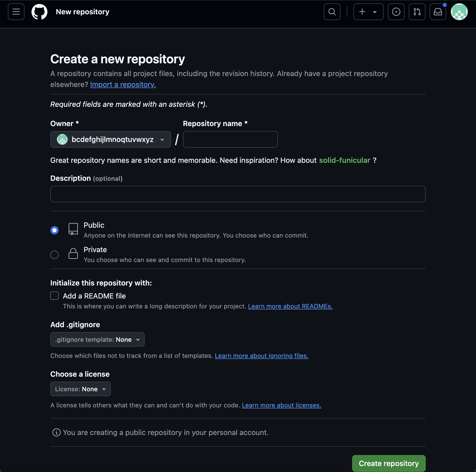Click the Create repository button
476x472 pixels.
pos(389,463)
